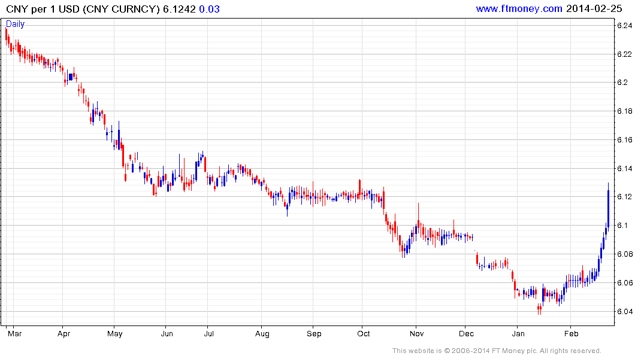Screen dimensions: 644x359
Task: Click the FT Money copyright notice text
Action: pos(497,351)
